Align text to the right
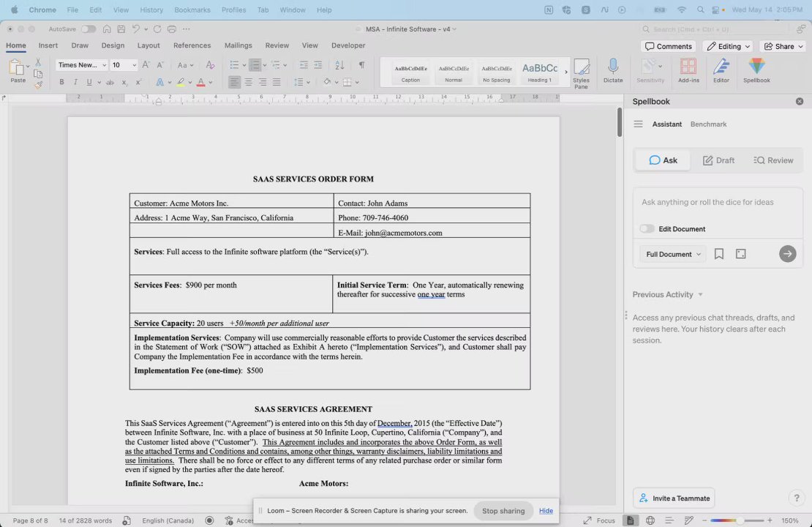 263,82
